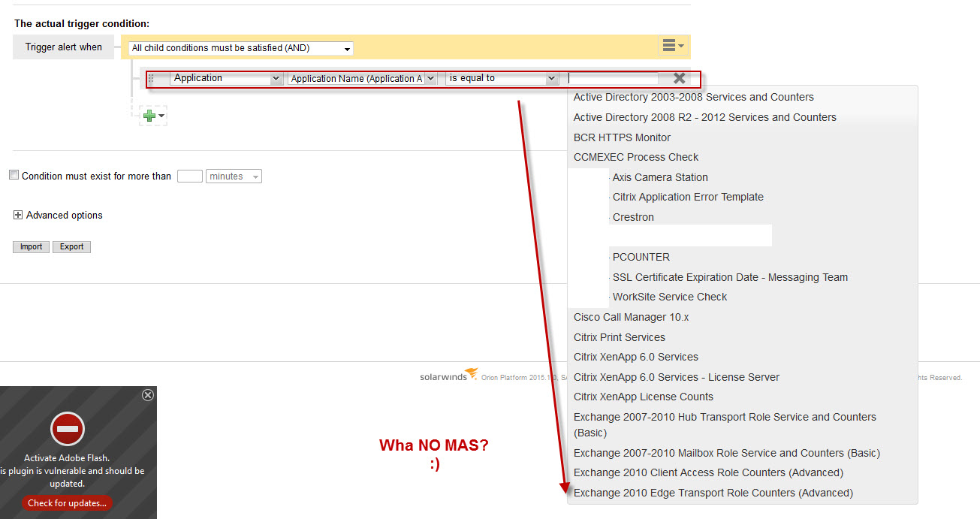Open the Application Name field dropdown
Image resolution: width=980 pixels, height=519 pixels.
363,78
